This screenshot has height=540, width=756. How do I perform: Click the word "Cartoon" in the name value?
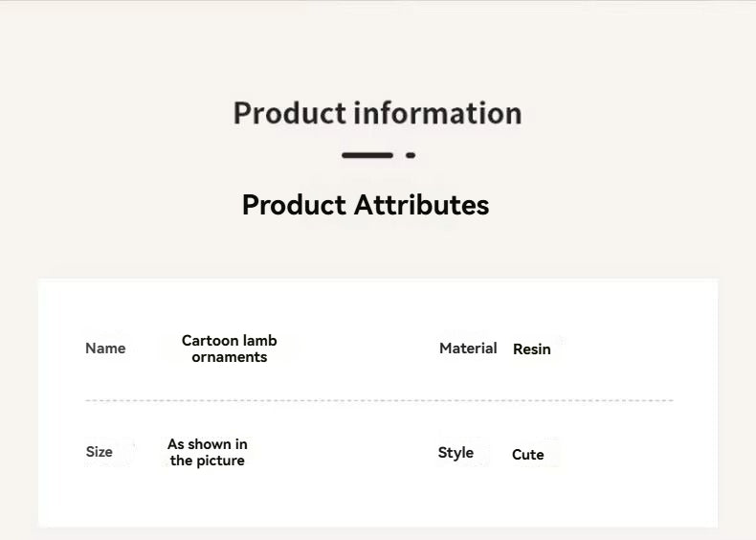click(210, 341)
